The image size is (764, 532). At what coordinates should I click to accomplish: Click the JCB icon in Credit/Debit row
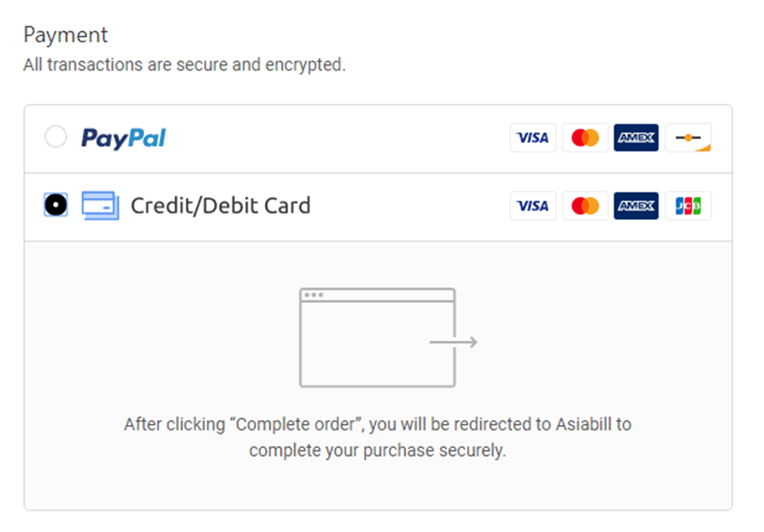688,206
